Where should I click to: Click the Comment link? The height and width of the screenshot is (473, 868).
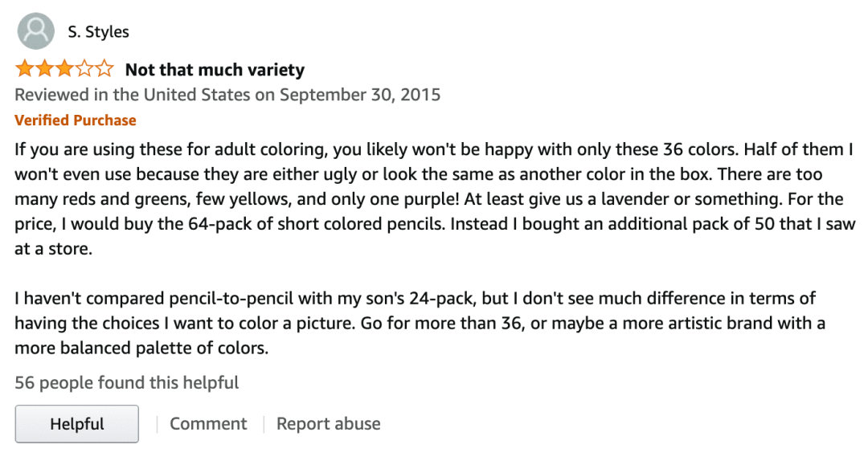pyautogui.click(x=208, y=424)
